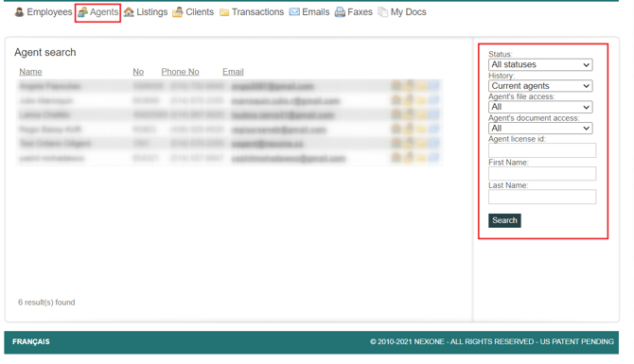
Task: Sort results by Name column
Action: click(x=30, y=72)
